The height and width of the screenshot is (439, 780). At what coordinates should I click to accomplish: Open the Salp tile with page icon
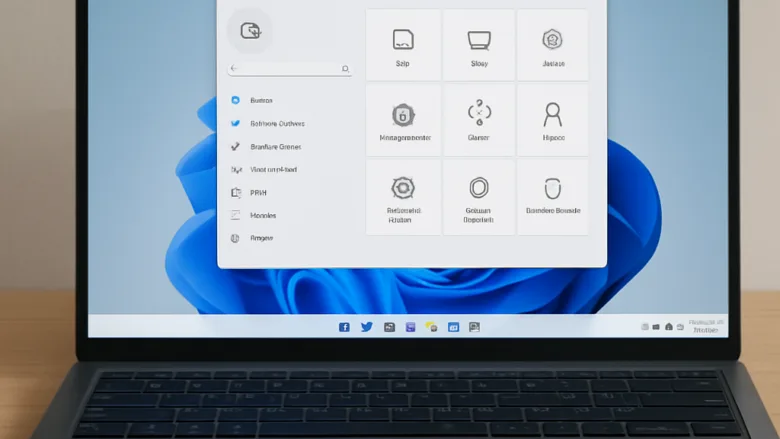403,45
